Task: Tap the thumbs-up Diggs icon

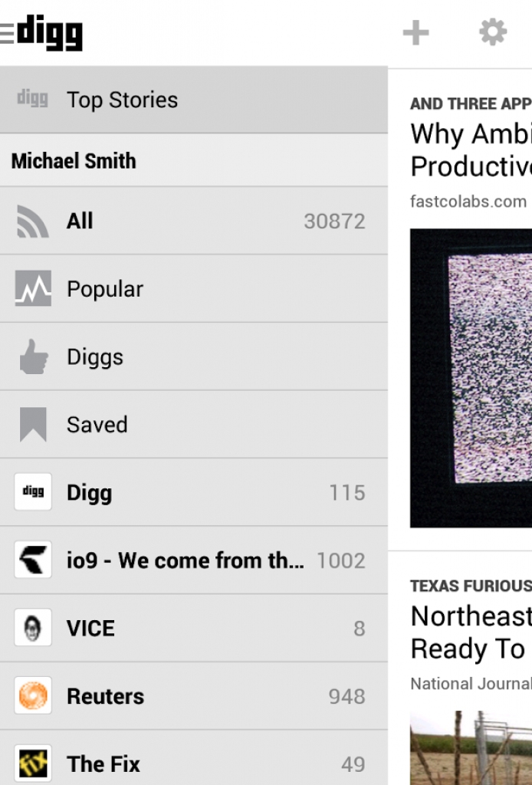Action: coord(33,357)
